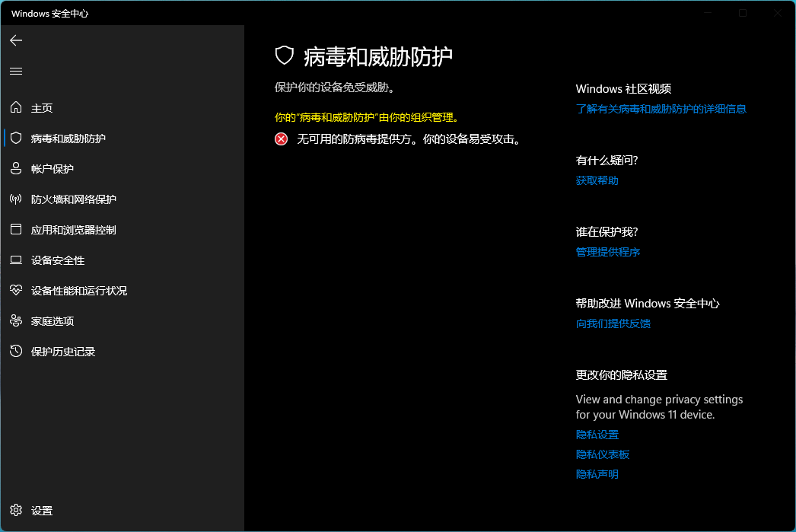Click the 病毒和威胁防护 page title

377,56
